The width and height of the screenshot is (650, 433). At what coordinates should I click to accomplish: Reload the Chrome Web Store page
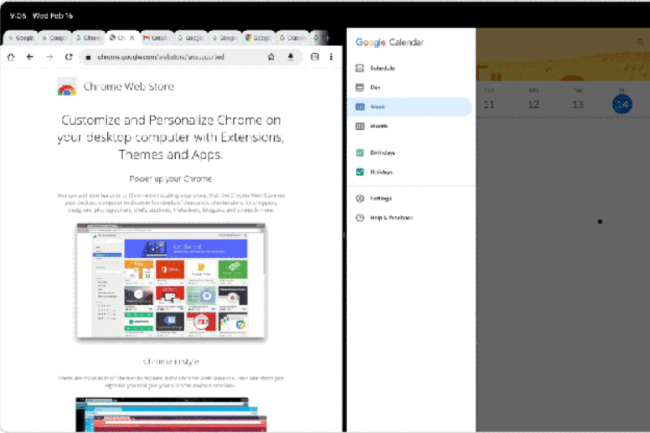tap(69, 57)
